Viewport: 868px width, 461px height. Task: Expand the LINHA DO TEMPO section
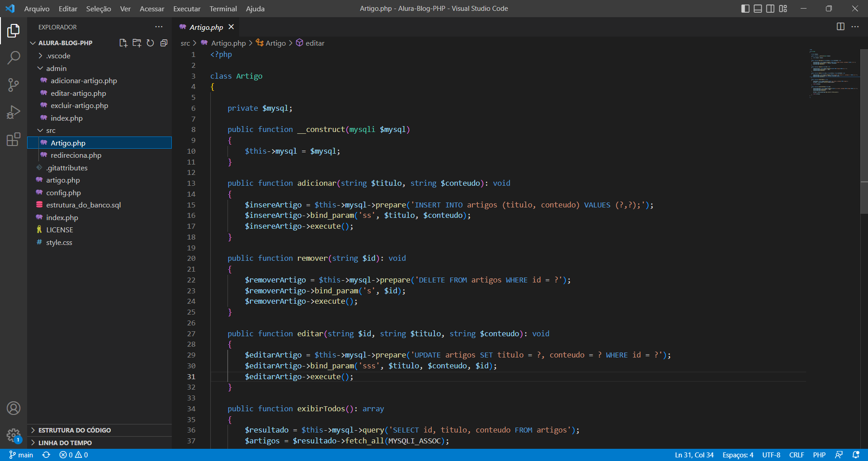99,443
